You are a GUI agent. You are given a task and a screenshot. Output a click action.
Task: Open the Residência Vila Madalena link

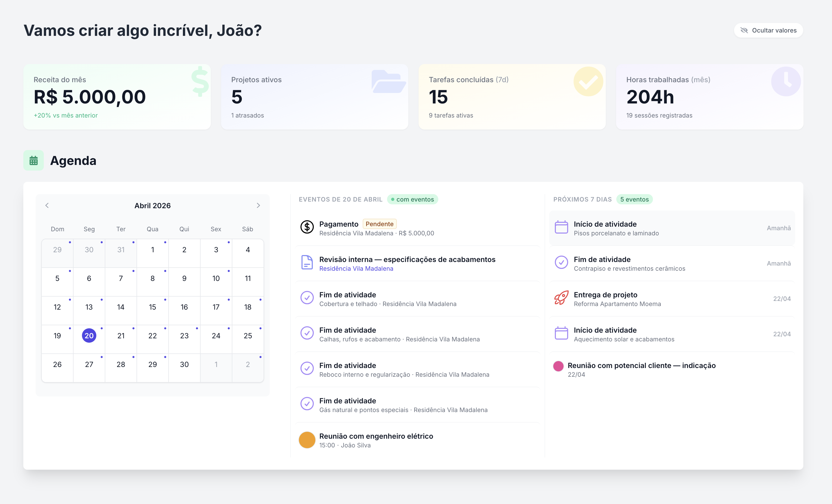(x=356, y=269)
